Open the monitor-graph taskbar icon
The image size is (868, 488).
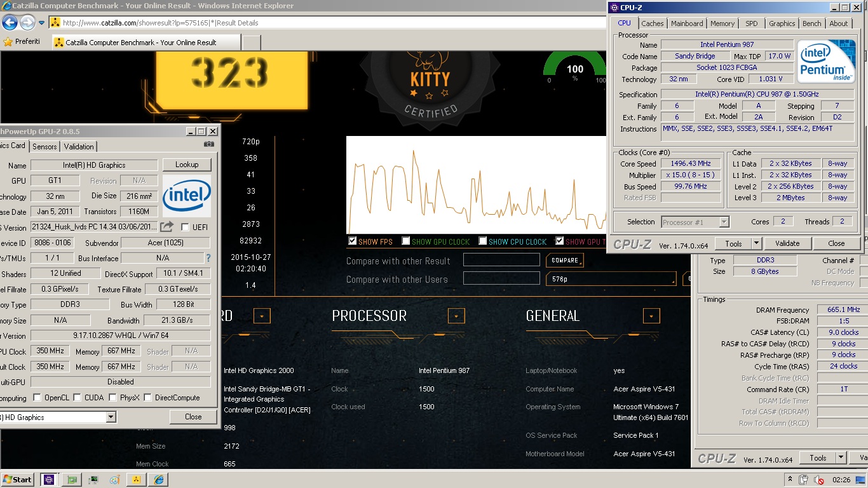[x=93, y=480]
